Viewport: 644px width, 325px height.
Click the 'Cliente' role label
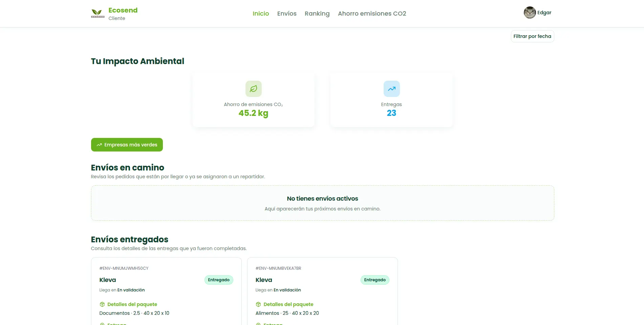pyautogui.click(x=117, y=18)
